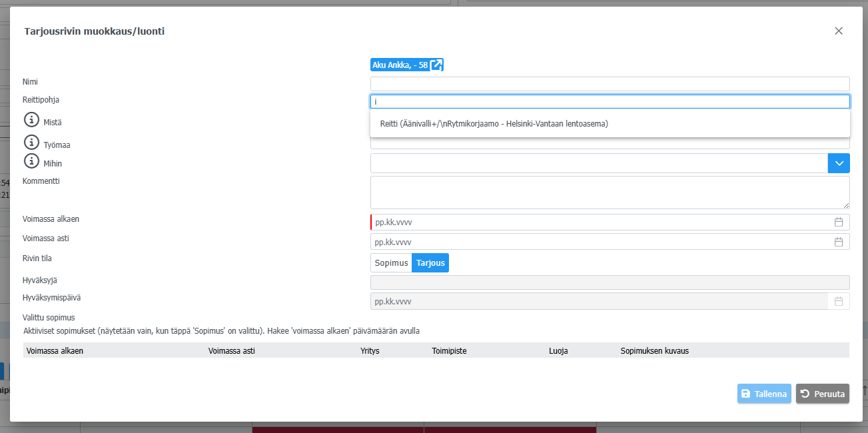The width and height of the screenshot is (868, 433).
Task: Select Tarjous as Rivin tila
Action: point(430,263)
